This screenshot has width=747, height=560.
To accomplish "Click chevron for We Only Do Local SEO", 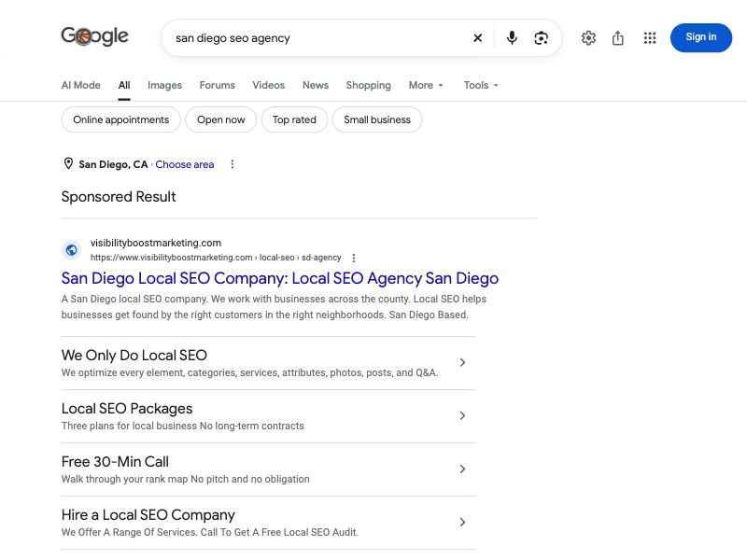I will [462, 362].
